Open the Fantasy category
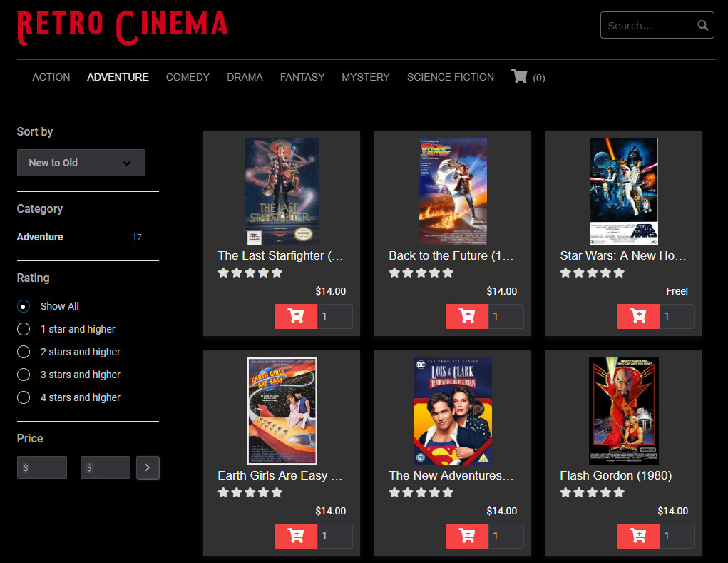The width and height of the screenshot is (728, 563). coord(302,77)
